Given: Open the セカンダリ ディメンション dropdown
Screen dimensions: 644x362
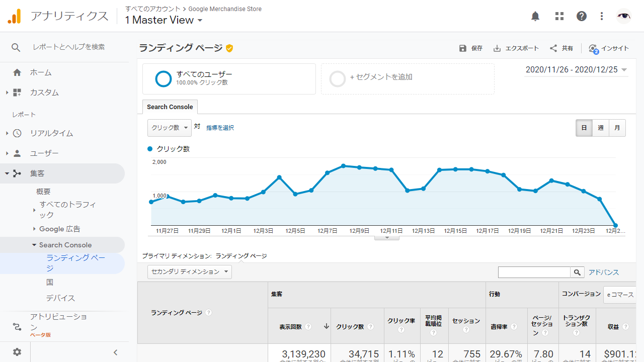Looking at the screenshot, I should 190,271.
